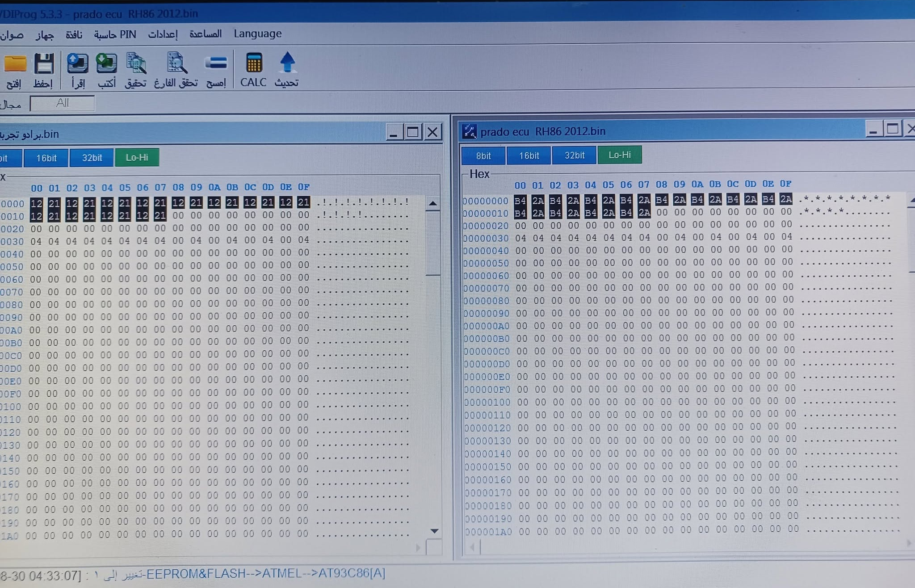Toggle 32bit view in left bin window

92,158
